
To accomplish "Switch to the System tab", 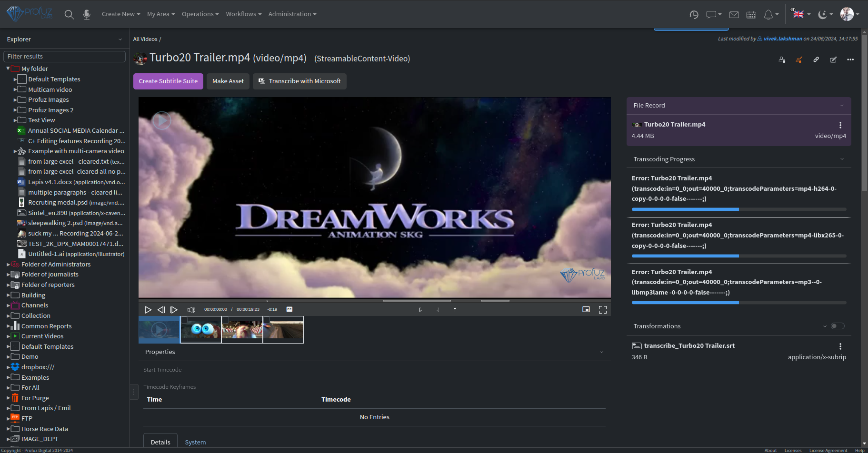I will pyautogui.click(x=195, y=442).
